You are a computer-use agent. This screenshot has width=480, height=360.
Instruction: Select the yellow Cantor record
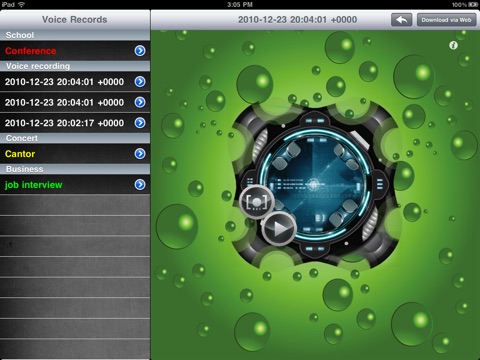[75, 154]
